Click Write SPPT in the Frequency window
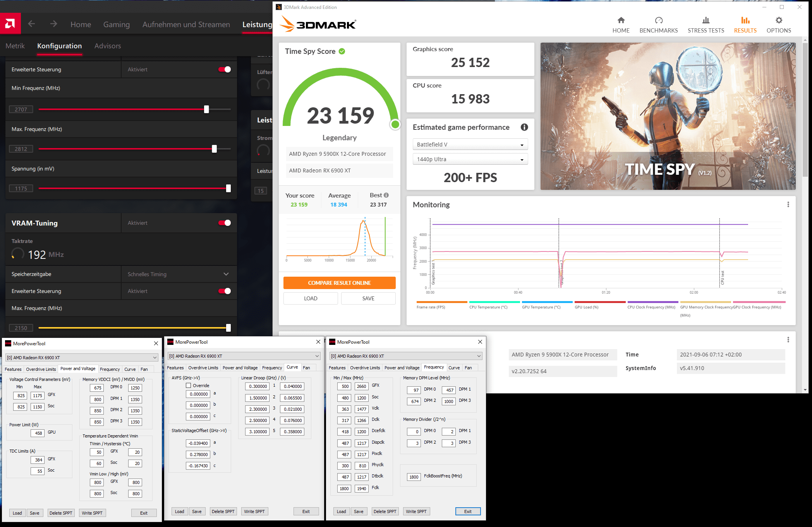 click(x=416, y=511)
